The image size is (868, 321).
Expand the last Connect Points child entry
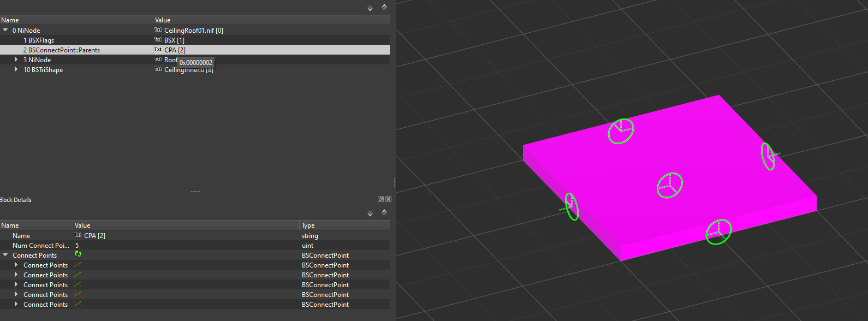16,304
